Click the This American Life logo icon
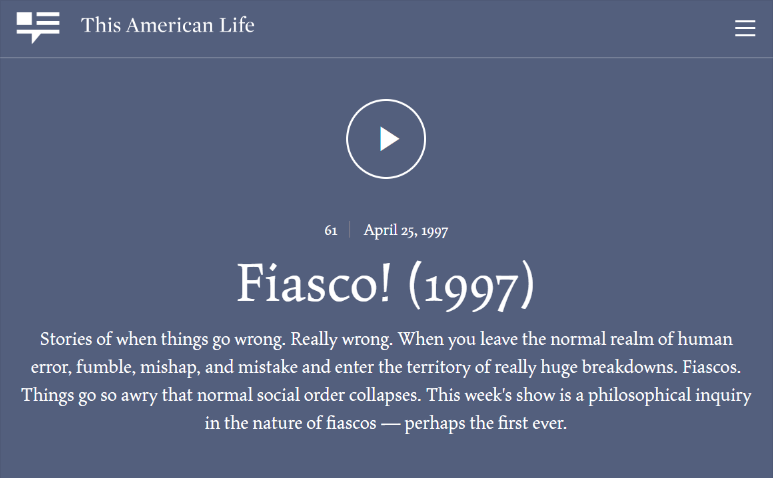This screenshot has height=478, width=773. (38, 28)
